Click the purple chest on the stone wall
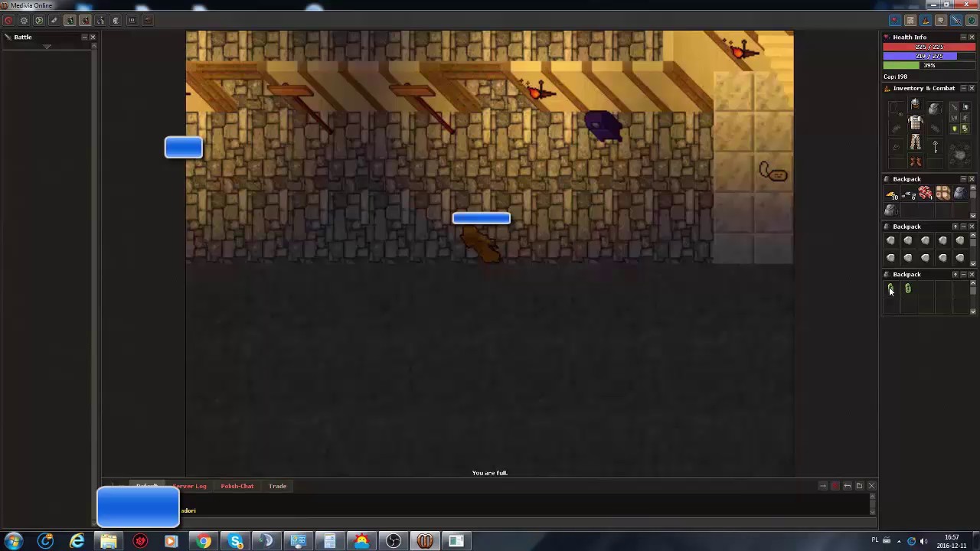The height and width of the screenshot is (551, 980). pyautogui.click(x=603, y=126)
